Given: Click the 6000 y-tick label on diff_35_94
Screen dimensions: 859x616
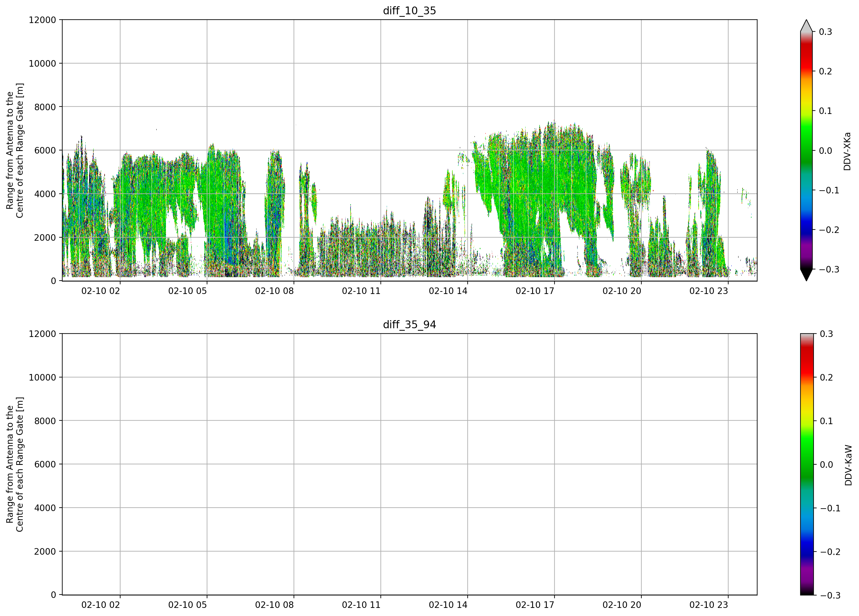Looking at the screenshot, I should [x=45, y=464].
